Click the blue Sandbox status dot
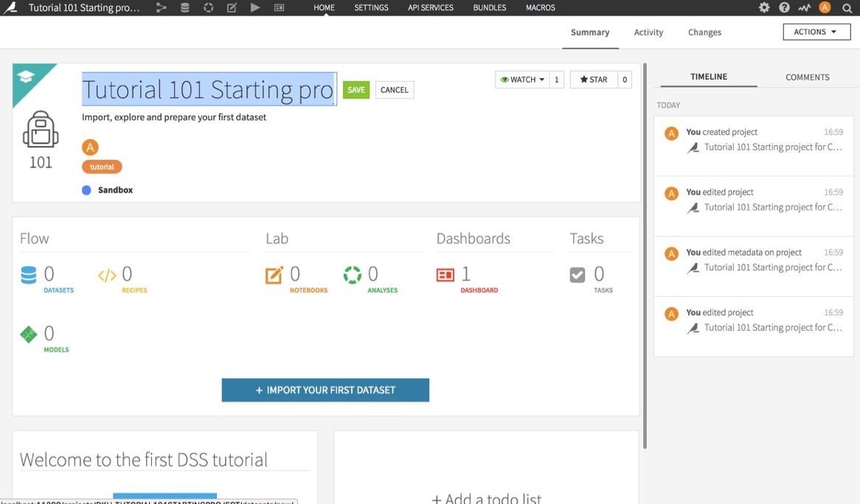 point(86,190)
